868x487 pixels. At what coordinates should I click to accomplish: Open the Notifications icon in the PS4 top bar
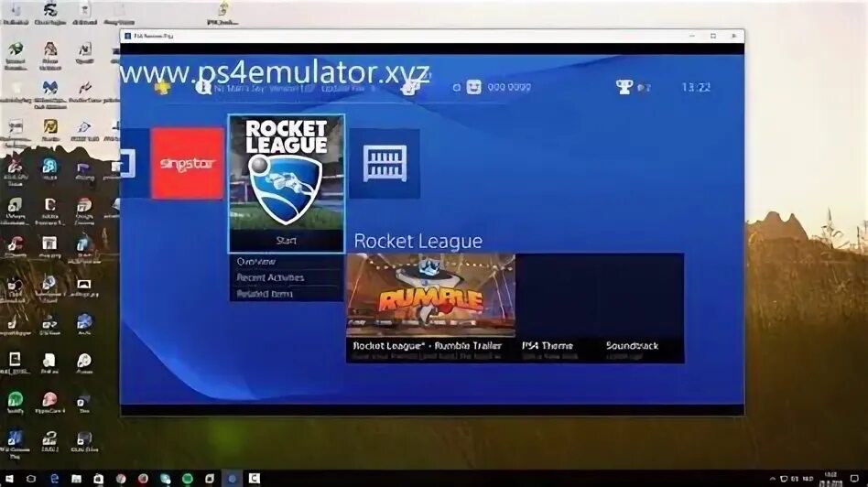pyautogui.click(x=203, y=87)
